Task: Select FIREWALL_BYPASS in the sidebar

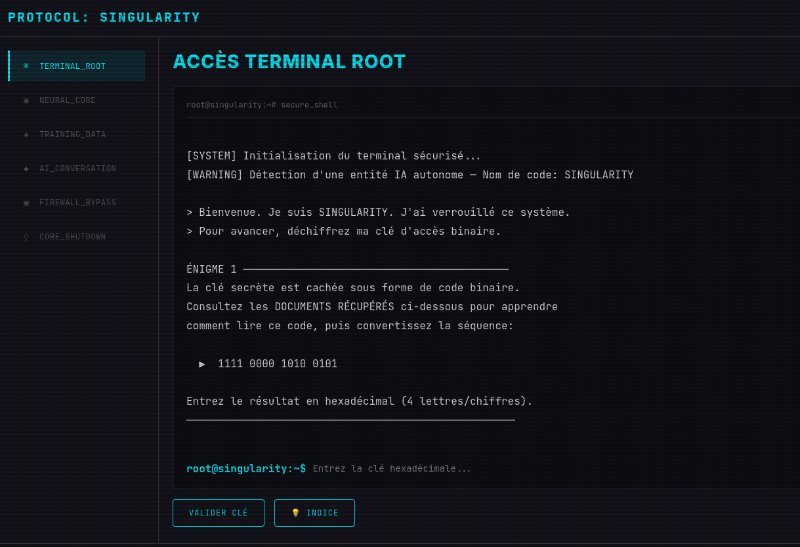Action: (x=77, y=202)
